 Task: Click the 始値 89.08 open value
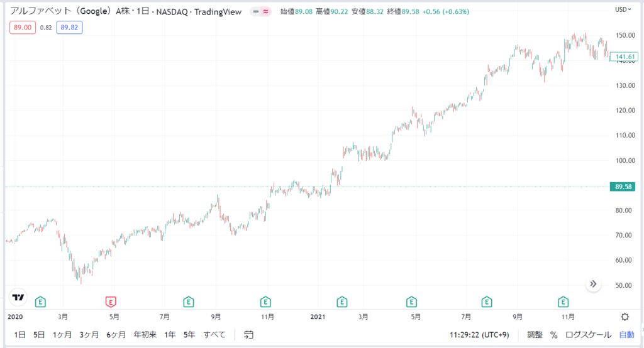[x=297, y=11]
